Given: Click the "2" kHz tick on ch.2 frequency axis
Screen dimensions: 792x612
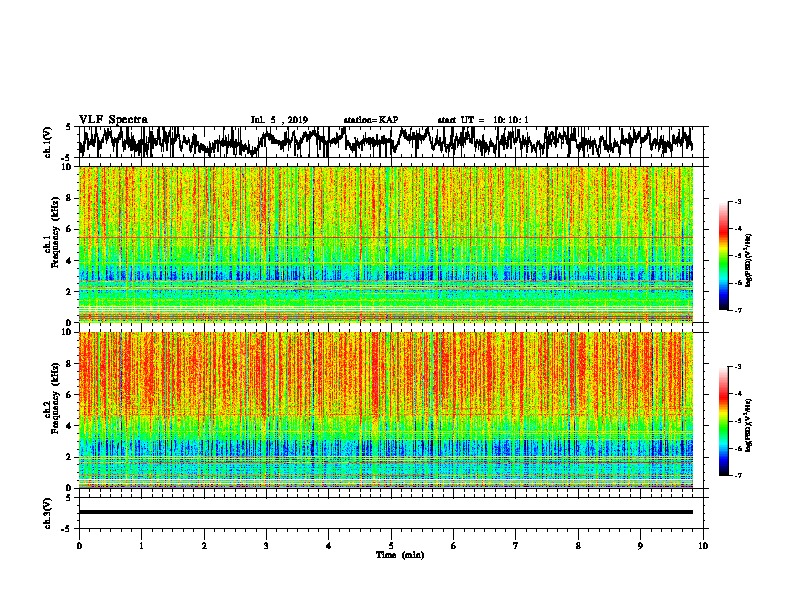Looking at the screenshot, I should (x=69, y=457).
